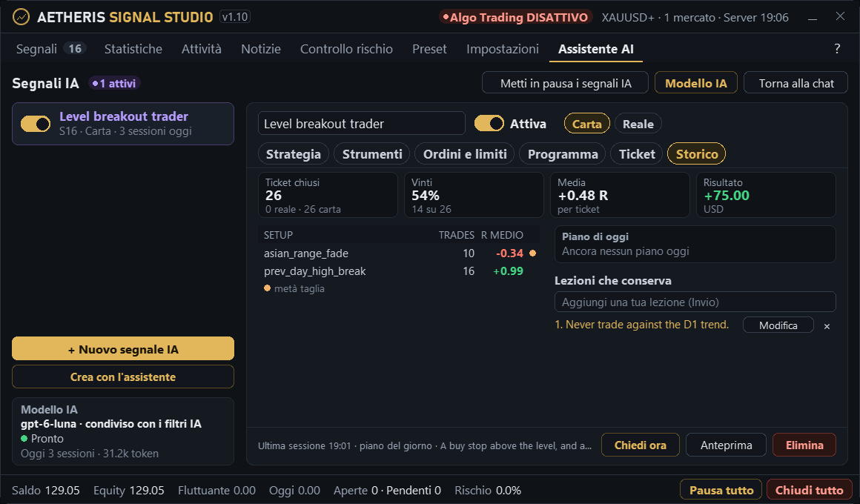860x504 pixels.
Task: Remove the lesson with the × icon
Action: point(827,326)
